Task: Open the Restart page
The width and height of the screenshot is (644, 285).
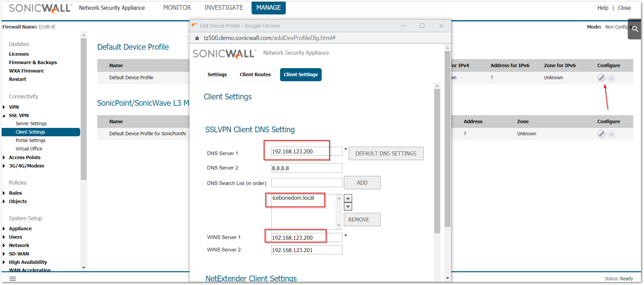Action: tap(17, 79)
